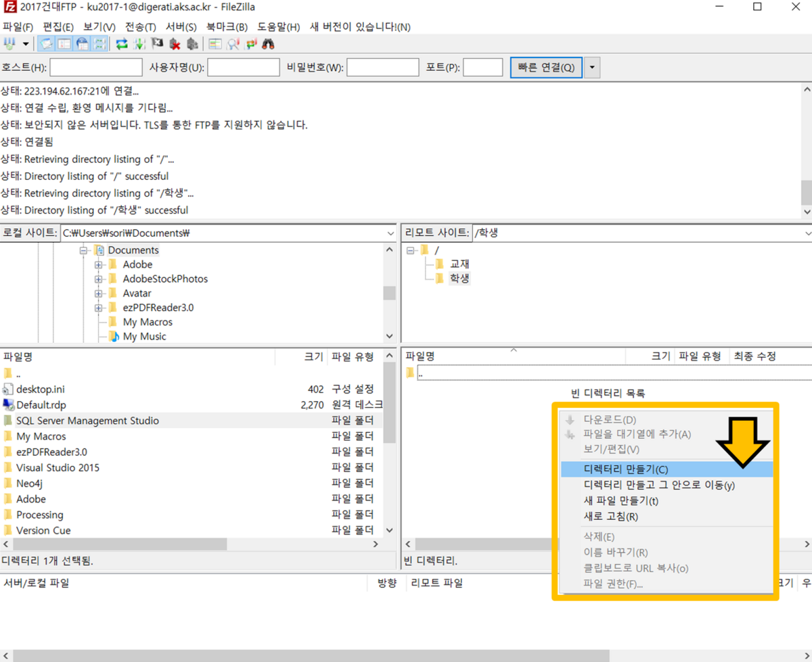This screenshot has width=812, height=662.
Task: Toggle remote directory tree display
Action: (x=83, y=44)
